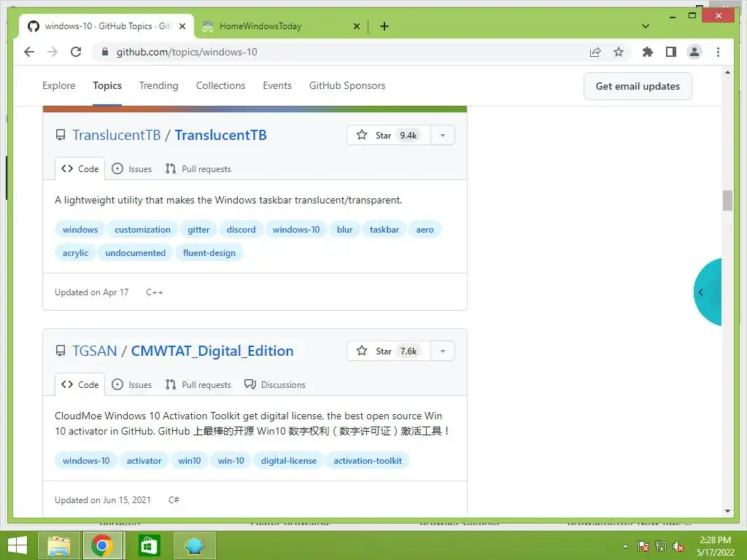Open the Explore nav item
The image size is (747, 560).
[x=58, y=86]
